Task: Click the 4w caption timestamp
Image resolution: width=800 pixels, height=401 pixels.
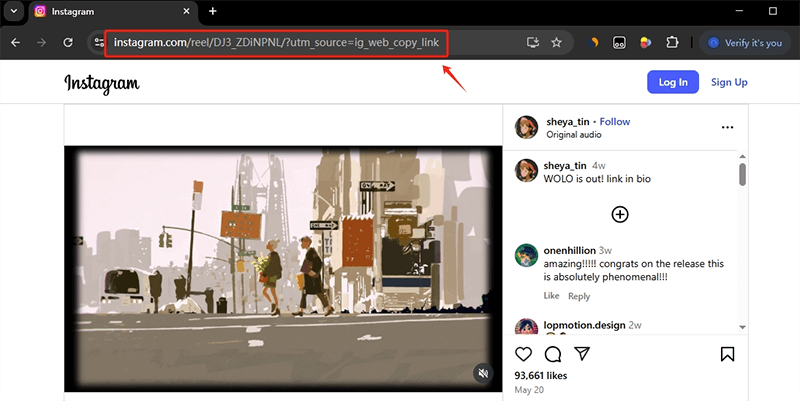Action: click(598, 166)
